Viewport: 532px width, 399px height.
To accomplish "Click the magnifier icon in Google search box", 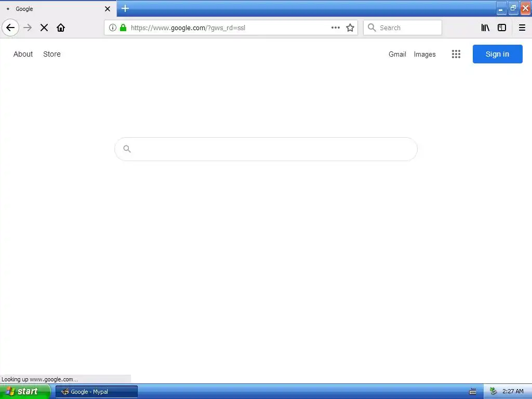I will pos(127,149).
